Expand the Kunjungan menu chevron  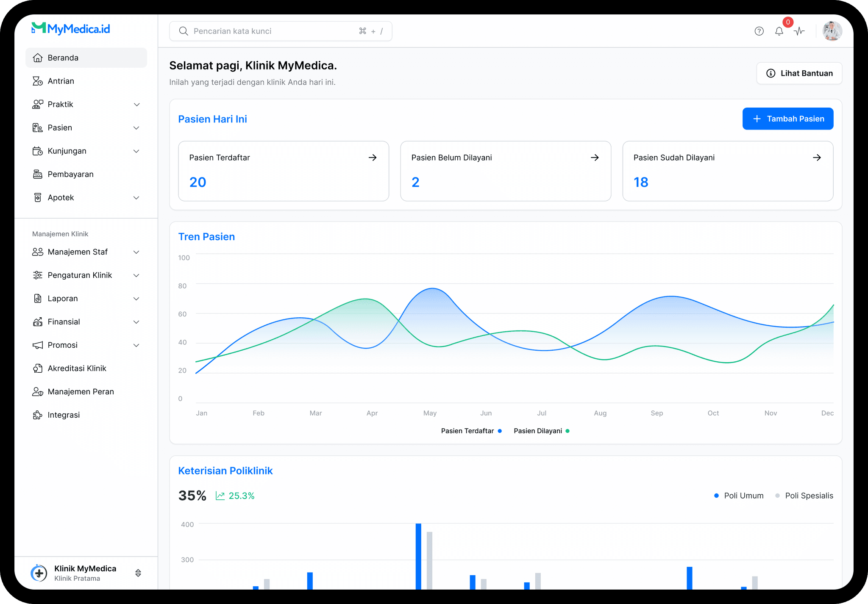click(136, 151)
